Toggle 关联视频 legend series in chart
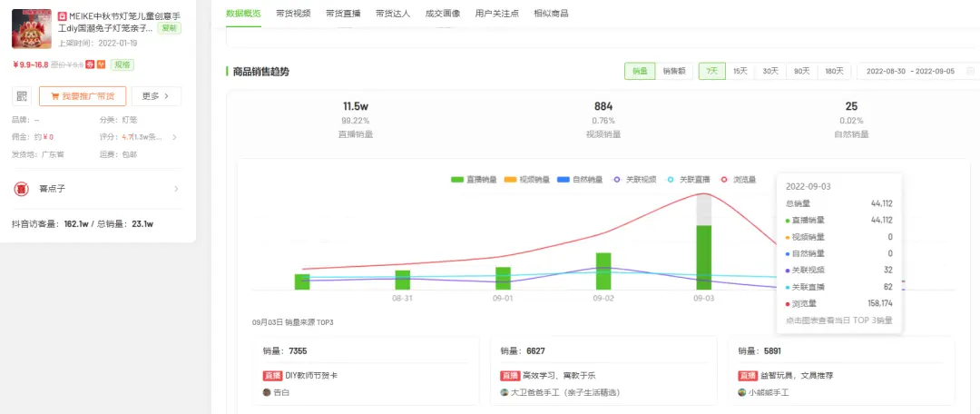 (635, 180)
